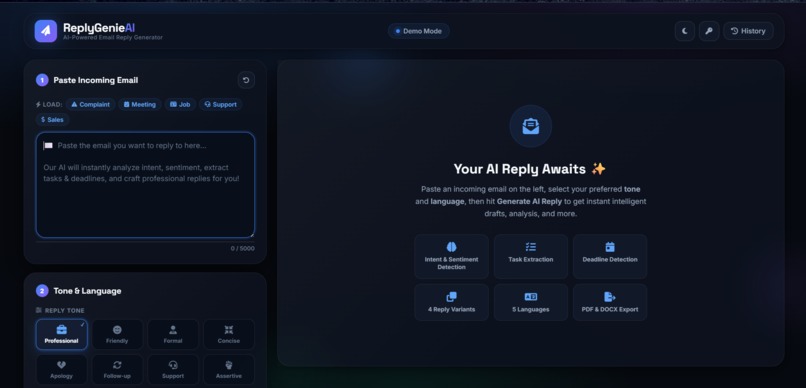Focus the paste incoming email text area
Image resolution: width=806 pixels, height=388 pixels.
pyautogui.click(x=145, y=185)
